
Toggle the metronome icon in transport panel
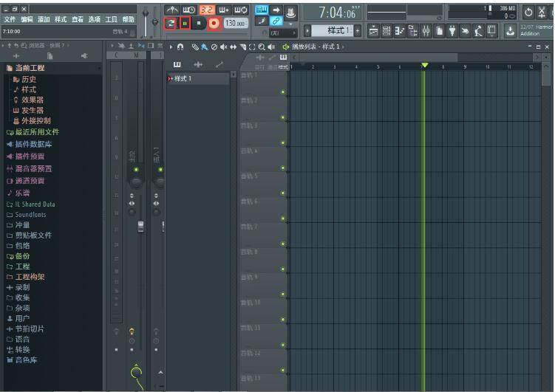[x=172, y=10]
